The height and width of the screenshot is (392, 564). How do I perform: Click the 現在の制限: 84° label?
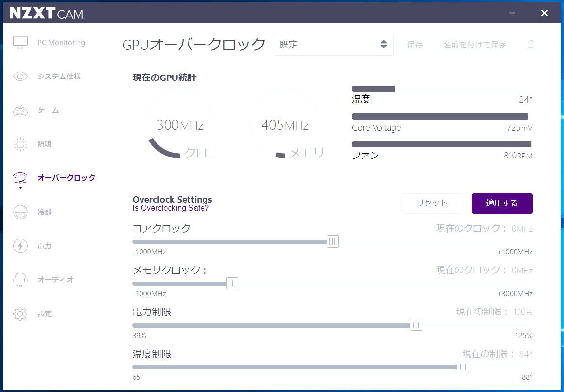pos(497,354)
